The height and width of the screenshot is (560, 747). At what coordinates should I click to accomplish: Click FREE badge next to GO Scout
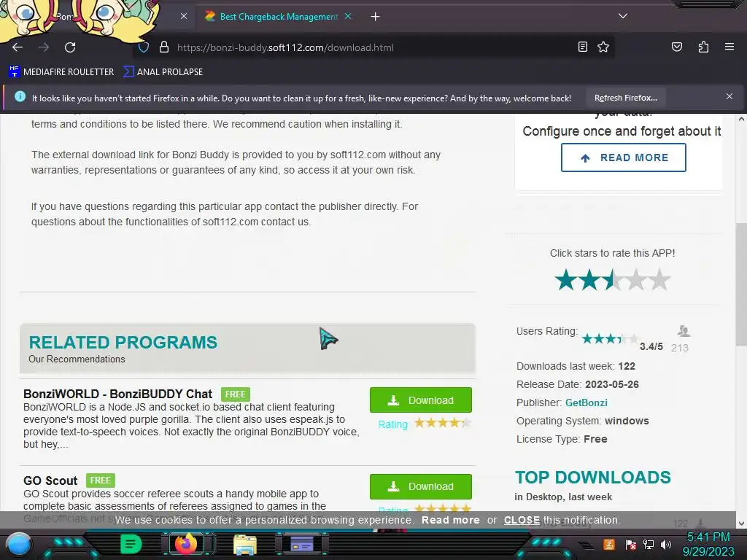coord(101,481)
